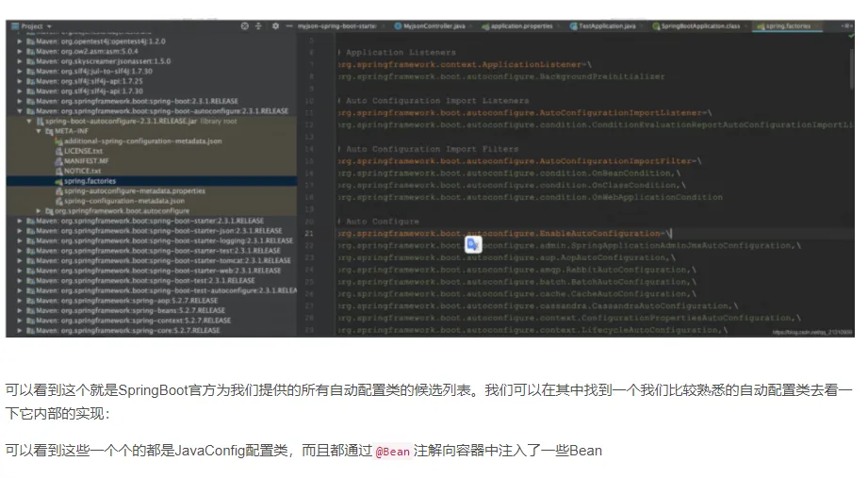Viewport: 868px width, 478px height.
Task: Expand Maven: spring-boot-starter-web:2.3.1.RELEASE
Action: [x=20, y=271]
